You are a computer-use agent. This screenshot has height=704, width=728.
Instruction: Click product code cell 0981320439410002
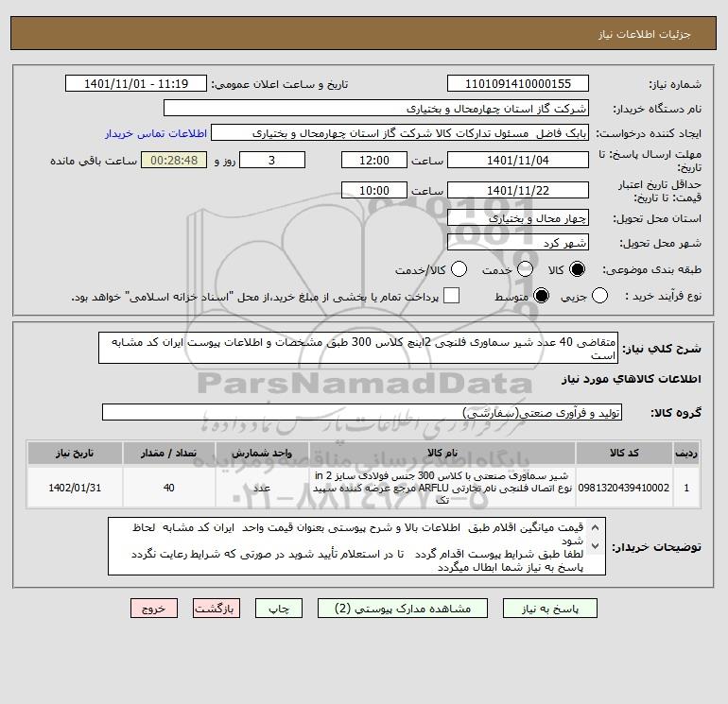[x=624, y=488]
